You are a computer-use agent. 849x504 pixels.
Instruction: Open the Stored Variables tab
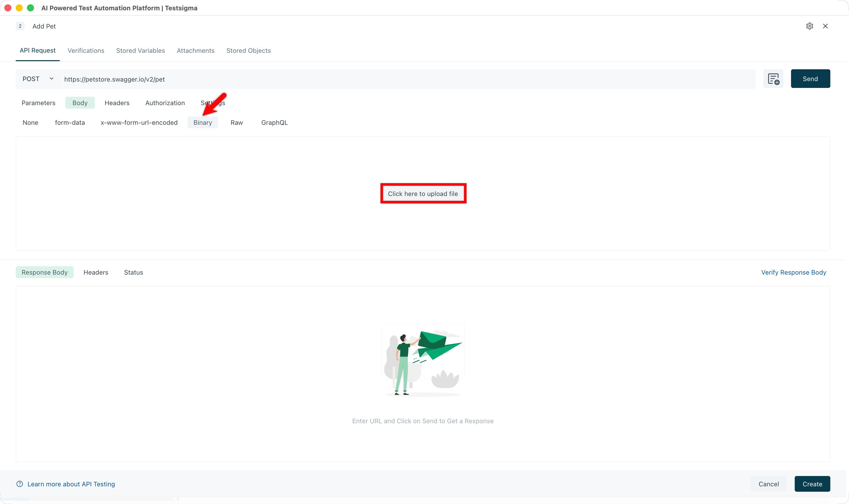point(140,51)
